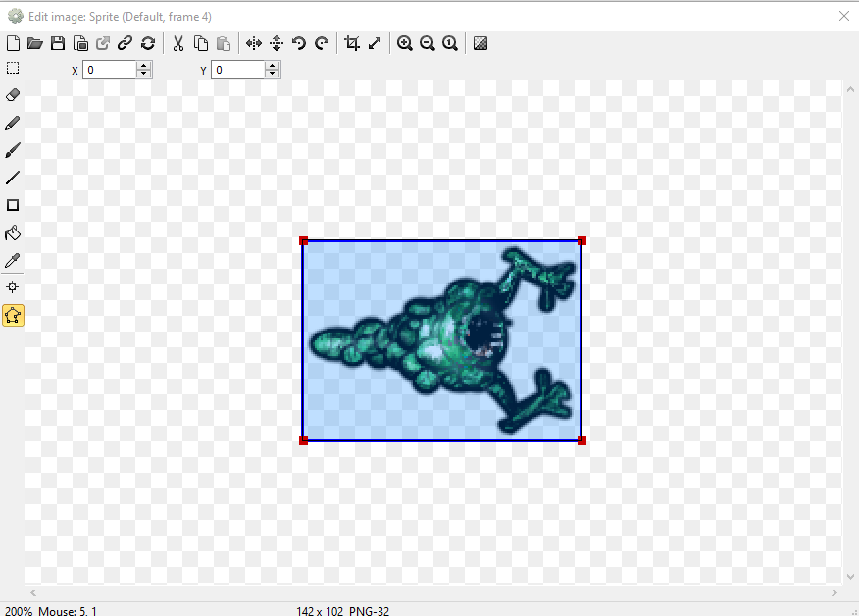The width and height of the screenshot is (859, 616).
Task: Save the image with the floppy disk icon
Action: point(58,43)
